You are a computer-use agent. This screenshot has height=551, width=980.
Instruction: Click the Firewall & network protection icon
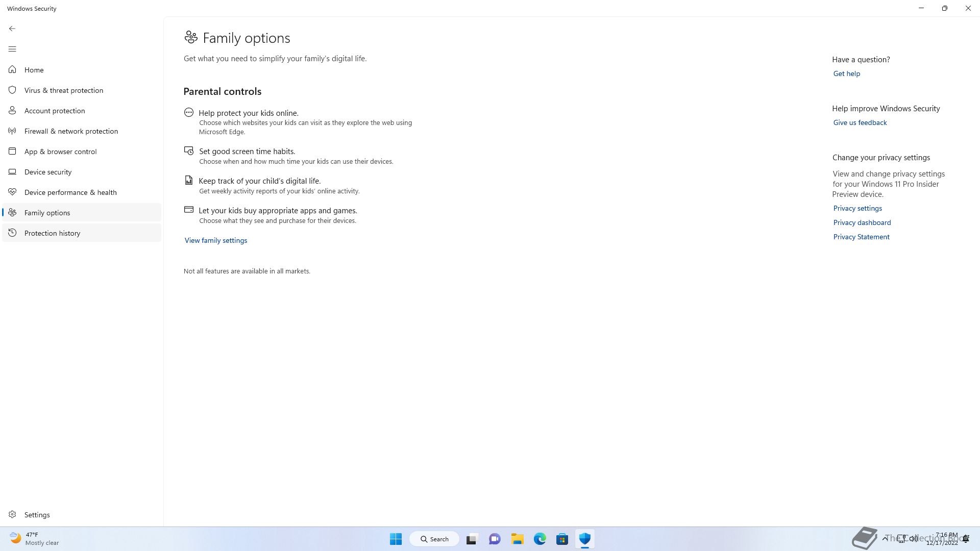coord(12,131)
